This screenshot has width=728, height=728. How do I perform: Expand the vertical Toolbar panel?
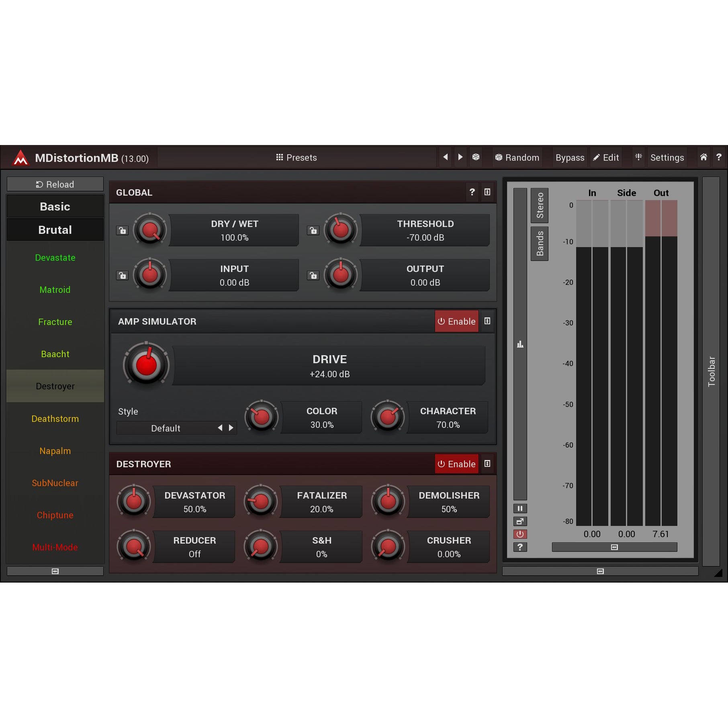coord(711,371)
